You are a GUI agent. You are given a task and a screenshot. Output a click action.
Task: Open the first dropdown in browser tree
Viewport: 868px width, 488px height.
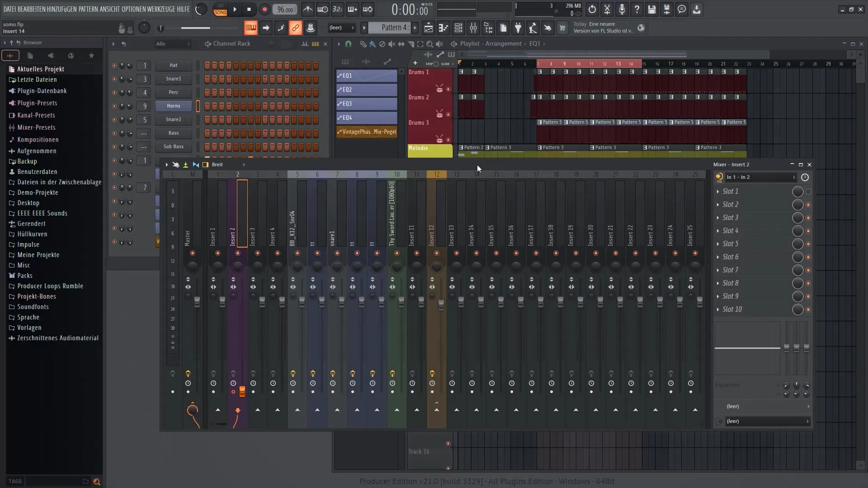(41, 69)
